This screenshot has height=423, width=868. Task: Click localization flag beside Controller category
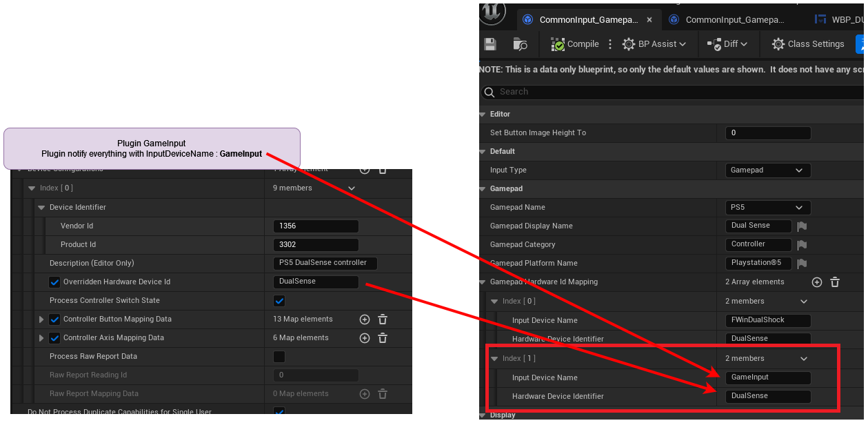(x=802, y=245)
